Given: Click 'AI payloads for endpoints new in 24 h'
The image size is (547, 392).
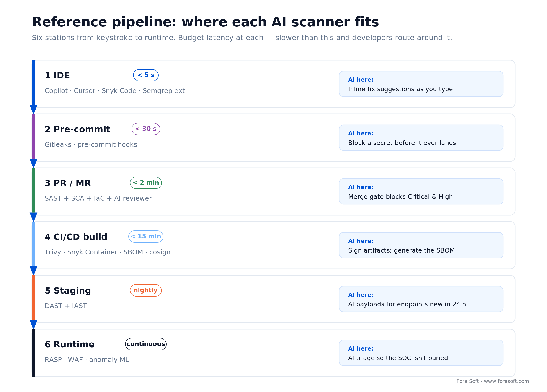Looking at the screenshot, I should coord(407,304).
